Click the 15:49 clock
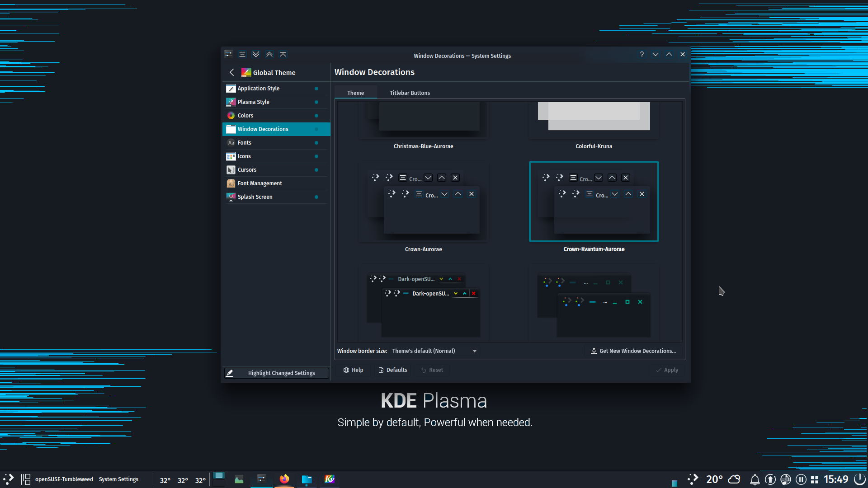 [836, 479]
